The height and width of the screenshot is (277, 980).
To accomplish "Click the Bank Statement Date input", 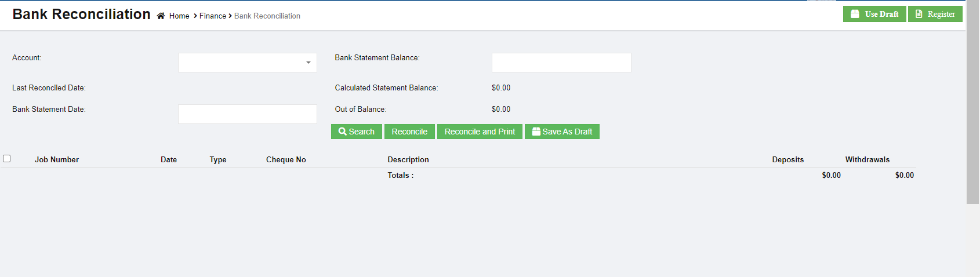I will click(x=247, y=114).
